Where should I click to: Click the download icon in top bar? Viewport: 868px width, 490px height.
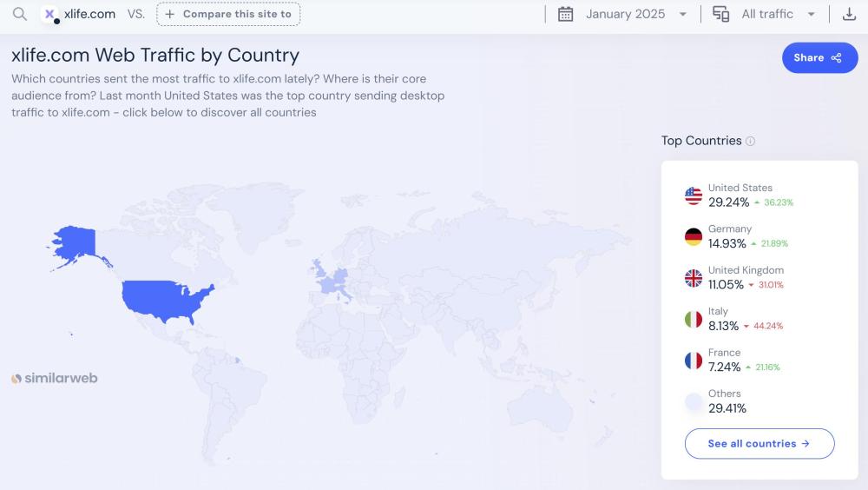click(x=849, y=14)
